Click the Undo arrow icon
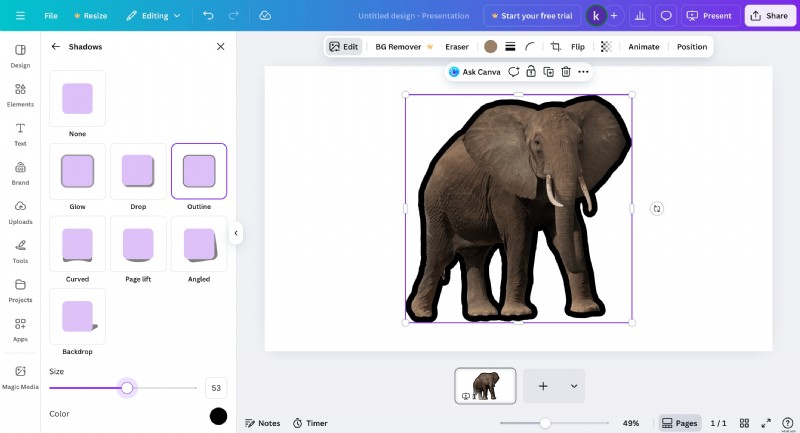Image resolution: width=800 pixels, height=433 pixels. click(x=208, y=16)
